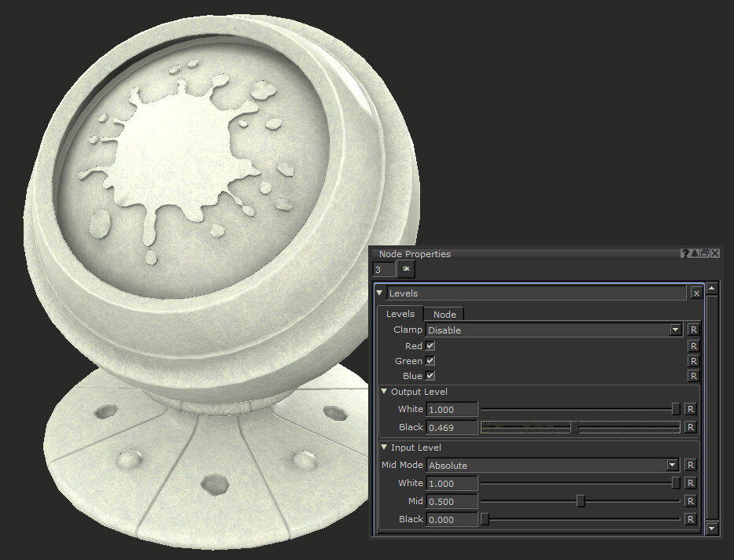Collapse the Input Level section
The image size is (734, 560).
(x=384, y=448)
